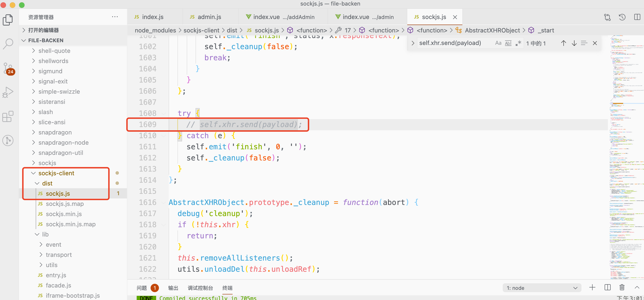Viewport: 644px width, 300px height.
Task: Toggle Match Case in find widget
Action: [x=498, y=43]
